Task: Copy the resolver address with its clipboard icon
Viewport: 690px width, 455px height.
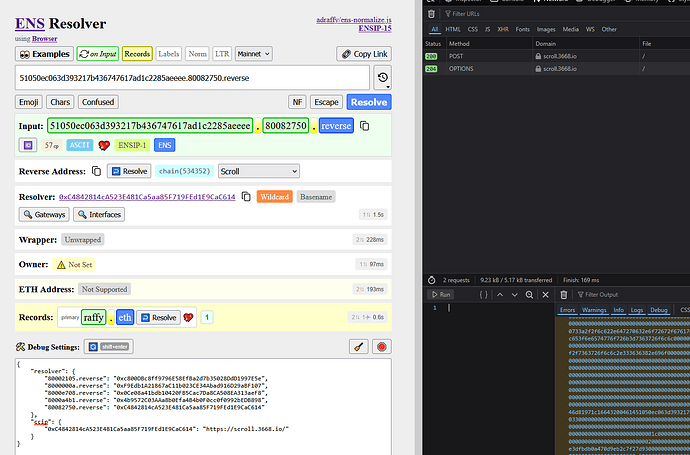Action: (x=246, y=197)
